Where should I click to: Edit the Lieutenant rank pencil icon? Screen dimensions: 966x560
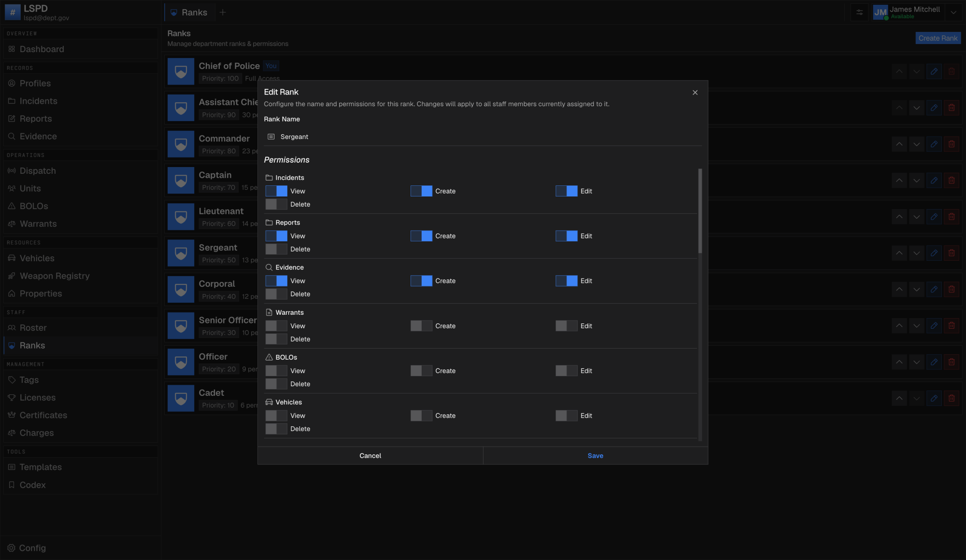[x=934, y=217]
